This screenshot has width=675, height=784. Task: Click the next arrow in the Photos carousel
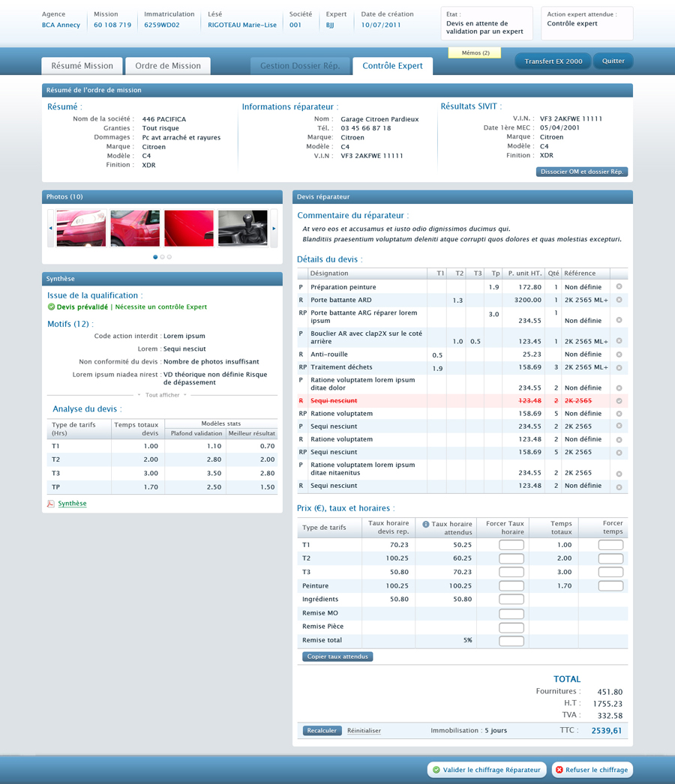[274, 228]
